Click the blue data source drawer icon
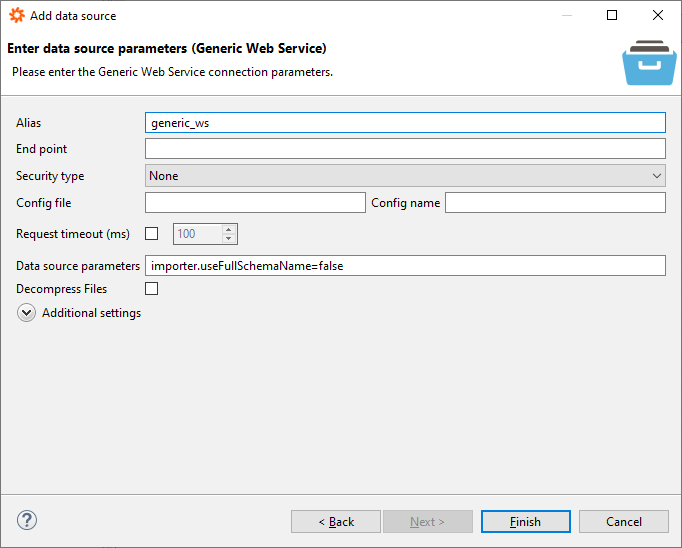This screenshot has height=548, width=682. tap(649, 63)
